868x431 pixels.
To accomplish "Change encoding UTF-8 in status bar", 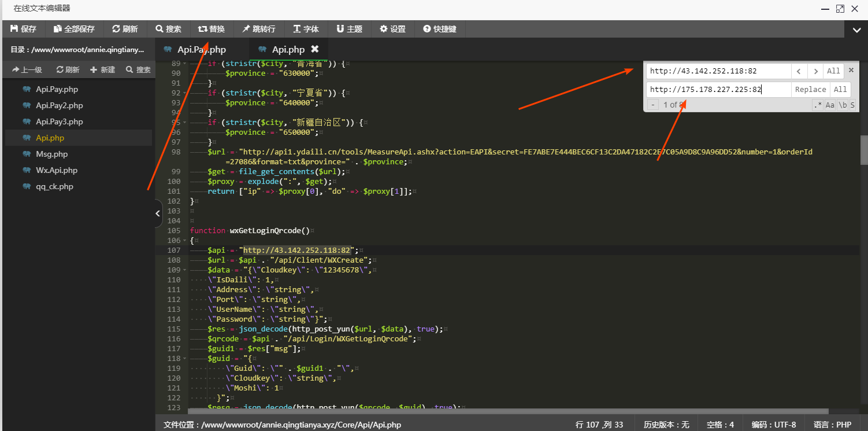I will click(774, 425).
